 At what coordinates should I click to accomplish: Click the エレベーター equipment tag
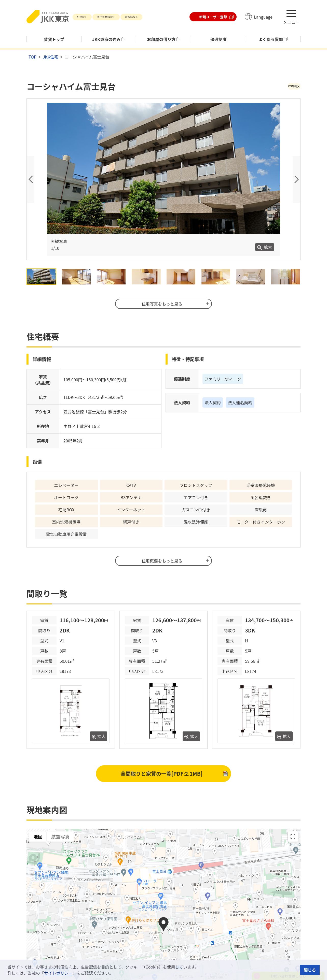(x=66, y=485)
